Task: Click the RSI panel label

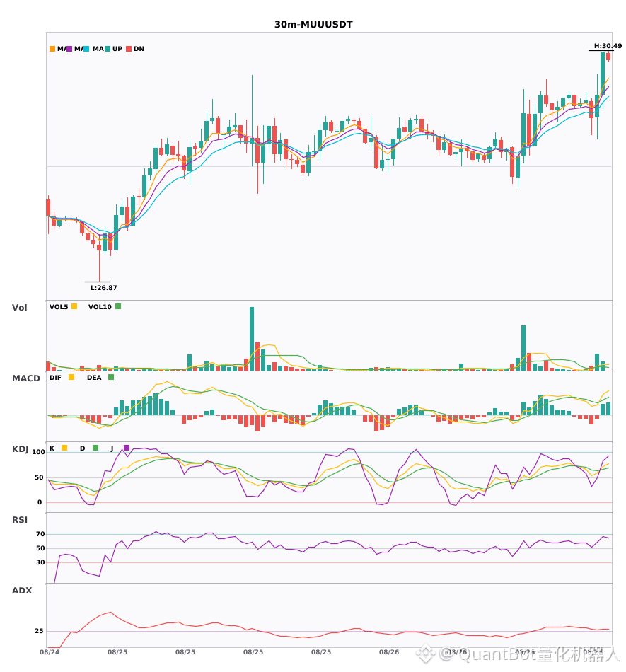Action: pyautogui.click(x=20, y=520)
